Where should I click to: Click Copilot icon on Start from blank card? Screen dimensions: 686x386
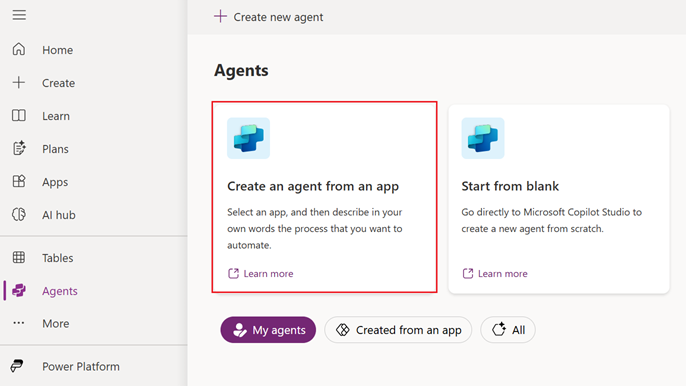click(483, 138)
